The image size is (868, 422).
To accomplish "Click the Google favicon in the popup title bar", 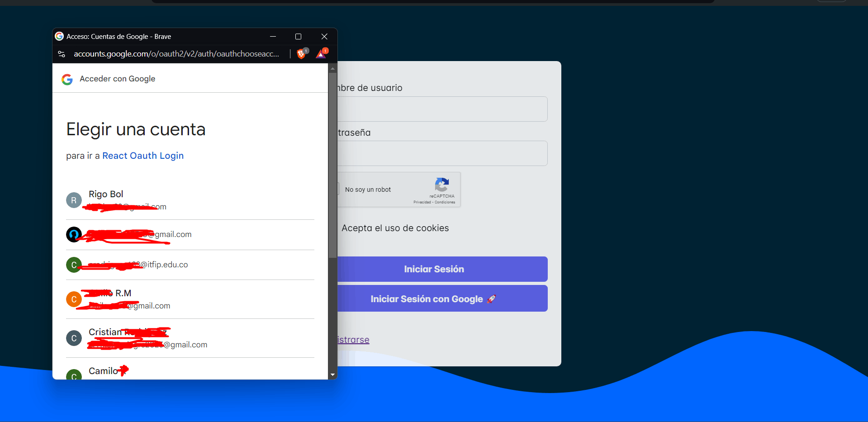I will (x=59, y=36).
